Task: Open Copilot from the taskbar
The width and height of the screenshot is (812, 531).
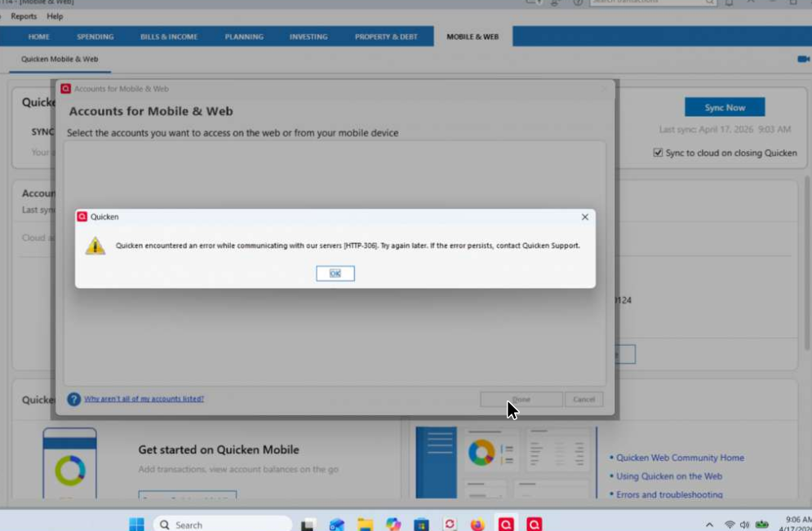Action: pyautogui.click(x=393, y=524)
